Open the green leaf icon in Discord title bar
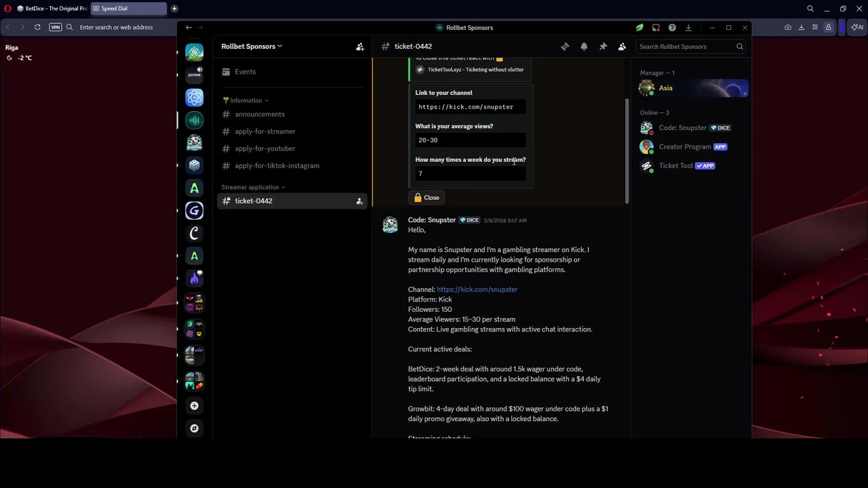868x488 pixels. click(x=639, y=28)
